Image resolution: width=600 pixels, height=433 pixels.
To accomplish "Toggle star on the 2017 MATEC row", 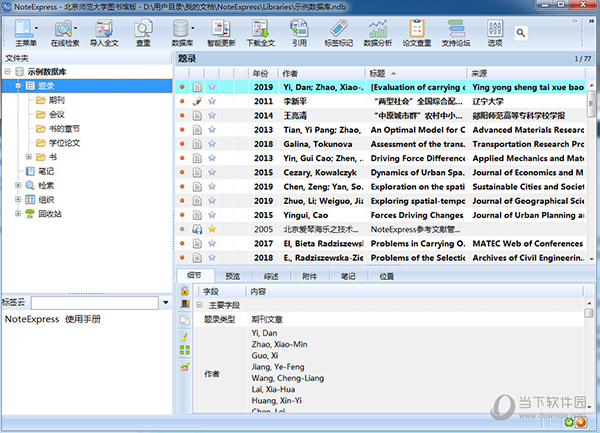I will [212, 243].
